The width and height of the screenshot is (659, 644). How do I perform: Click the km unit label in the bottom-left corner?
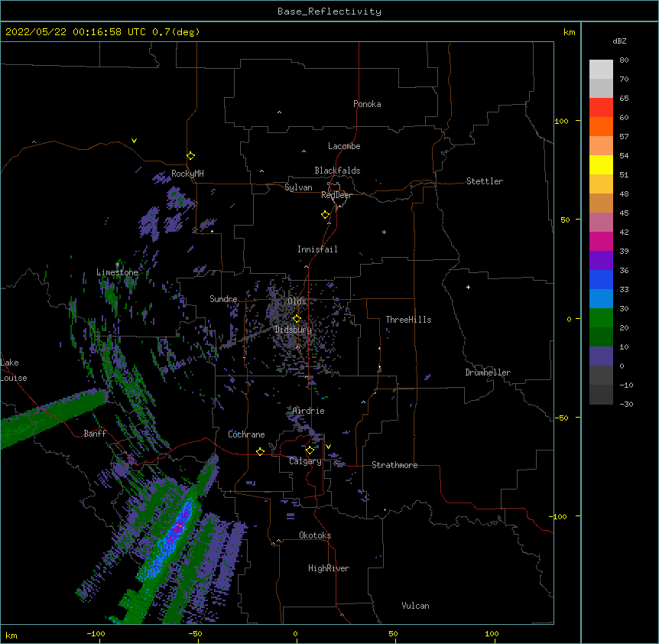(11, 635)
